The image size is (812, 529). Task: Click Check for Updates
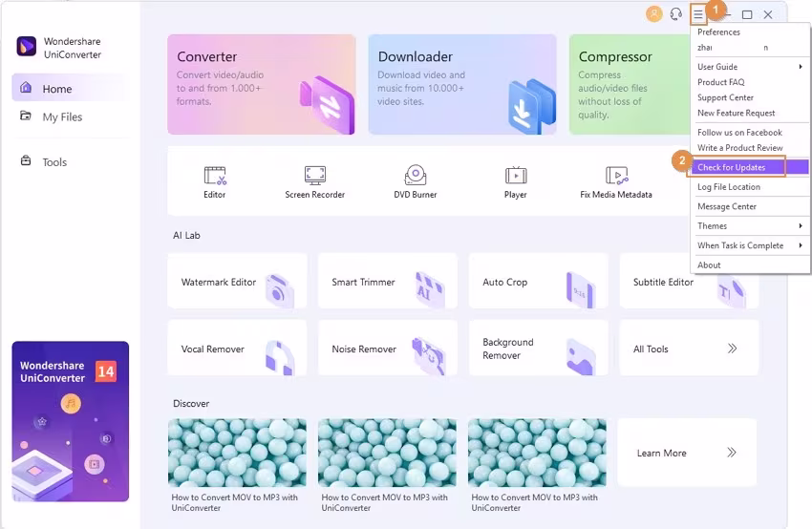(750, 167)
